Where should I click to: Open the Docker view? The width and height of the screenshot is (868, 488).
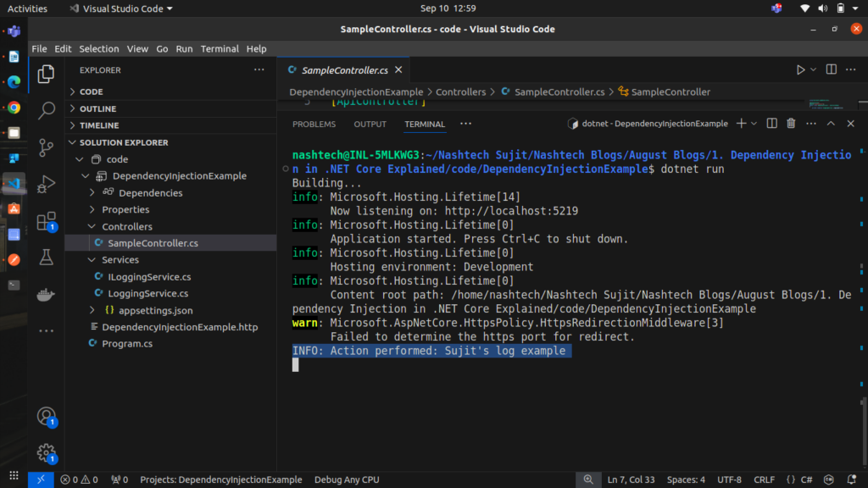tap(47, 296)
